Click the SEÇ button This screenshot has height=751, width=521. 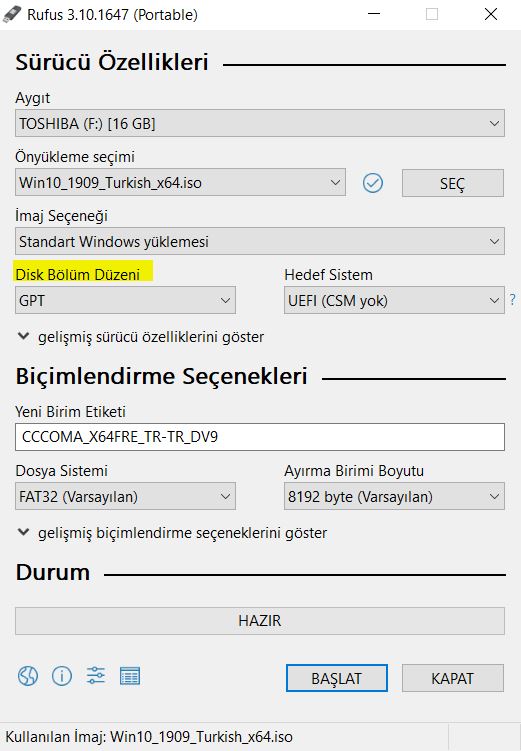(x=453, y=183)
